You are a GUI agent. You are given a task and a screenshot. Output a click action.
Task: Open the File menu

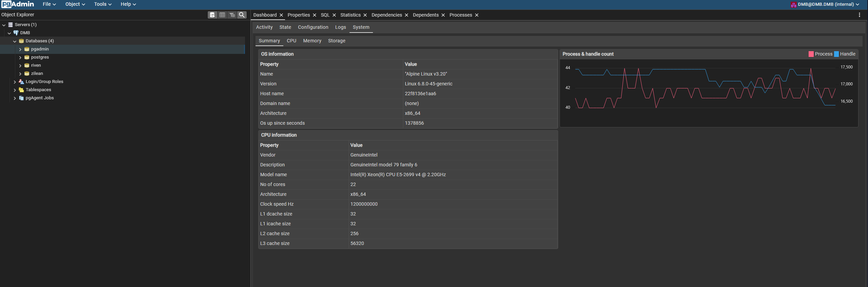(49, 4)
